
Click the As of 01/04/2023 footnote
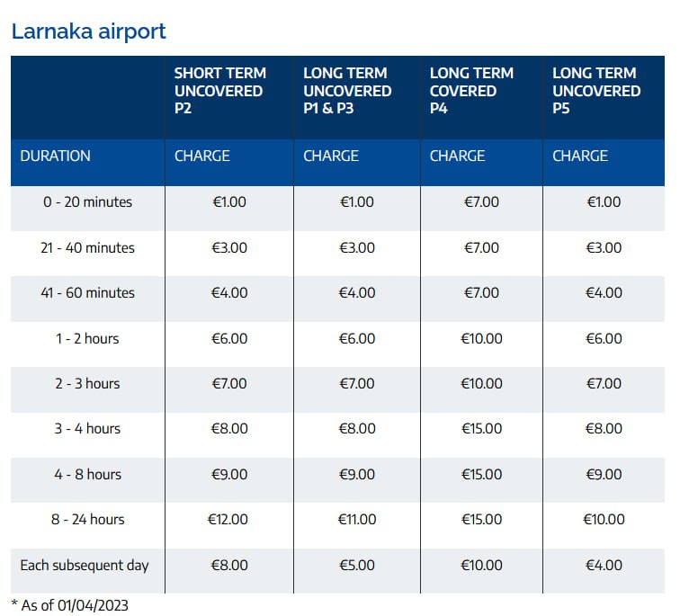point(70,605)
